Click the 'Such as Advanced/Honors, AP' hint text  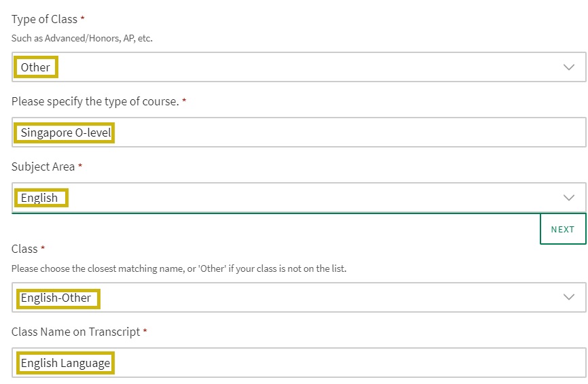click(x=82, y=38)
